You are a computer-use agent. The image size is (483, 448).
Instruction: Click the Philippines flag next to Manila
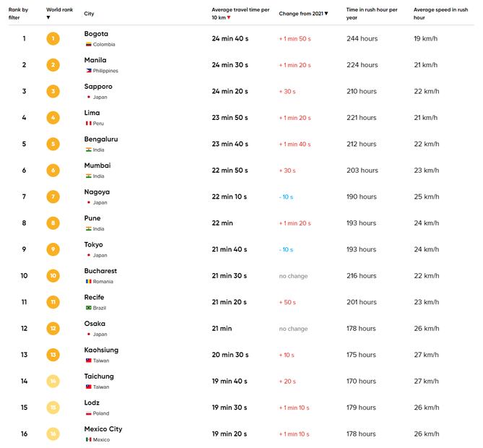coord(88,71)
